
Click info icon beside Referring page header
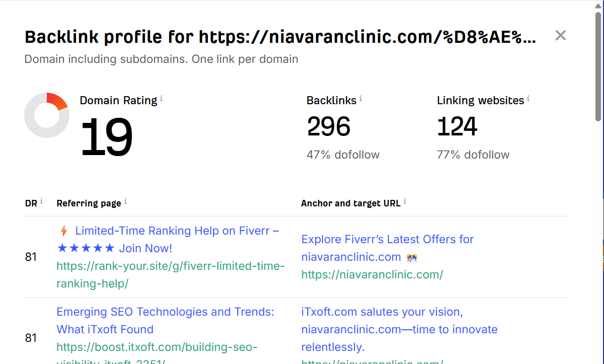[x=125, y=202]
